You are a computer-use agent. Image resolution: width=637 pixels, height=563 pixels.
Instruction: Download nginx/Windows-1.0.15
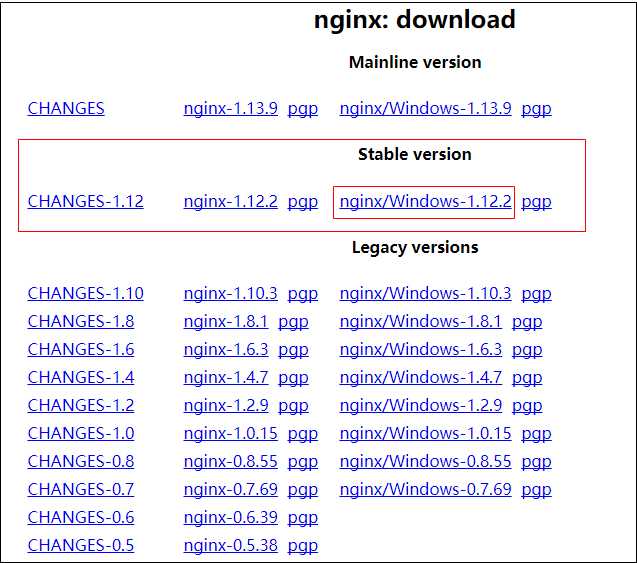coord(425,433)
